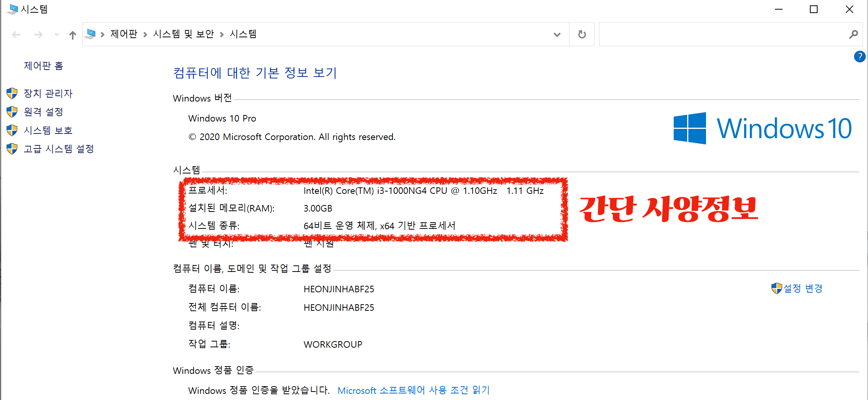Image resolution: width=868 pixels, height=400 pixels.
Task: Click the search magnifier icon
Action: tap(853, 34)
